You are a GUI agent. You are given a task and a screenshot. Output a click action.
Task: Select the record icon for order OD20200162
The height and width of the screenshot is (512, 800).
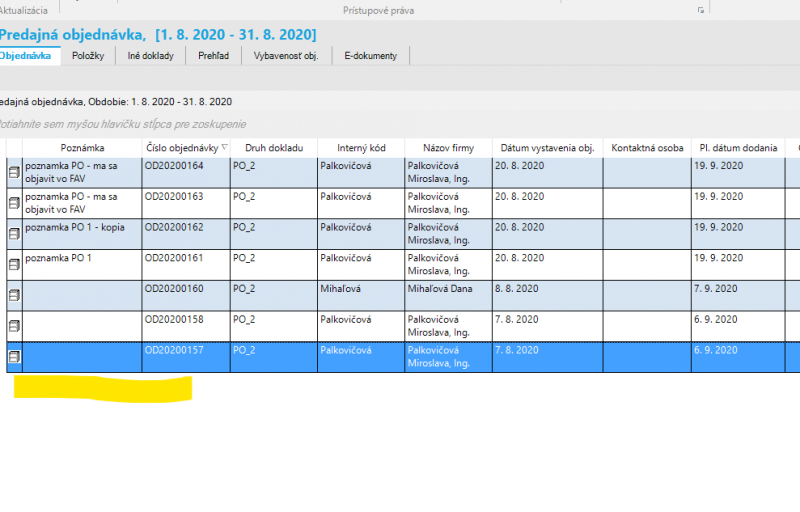(14, 234)
